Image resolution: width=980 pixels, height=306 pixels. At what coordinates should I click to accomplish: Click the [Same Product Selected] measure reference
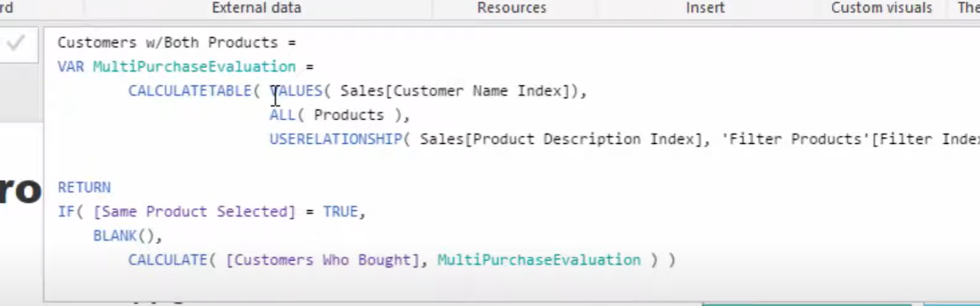point(194,211)
